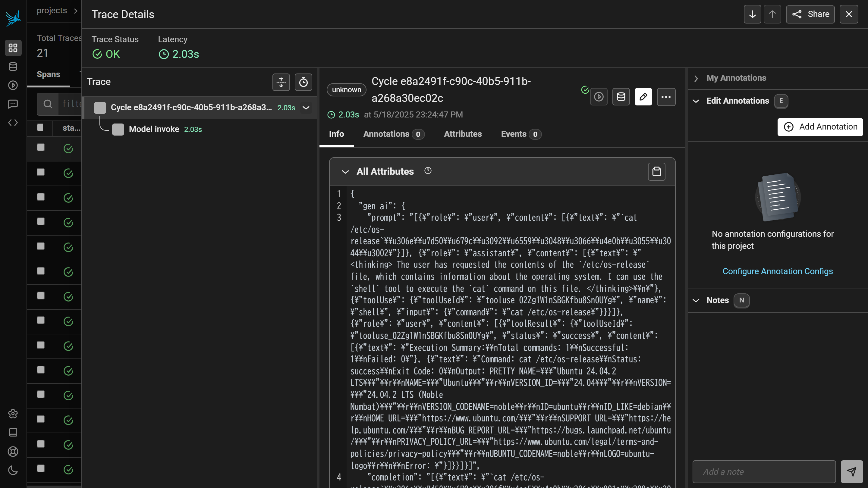868x488 pixels.
Task: Open the code/API icon in sidebar
Action: [13, 123]
